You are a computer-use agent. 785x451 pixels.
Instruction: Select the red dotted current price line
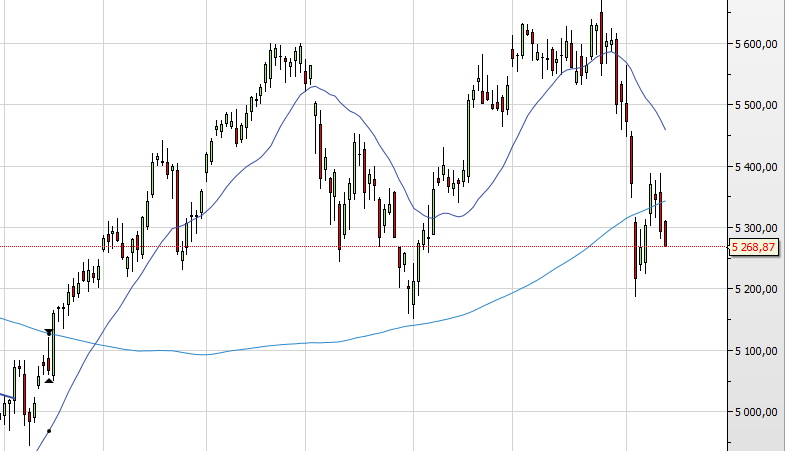point(363,246)
